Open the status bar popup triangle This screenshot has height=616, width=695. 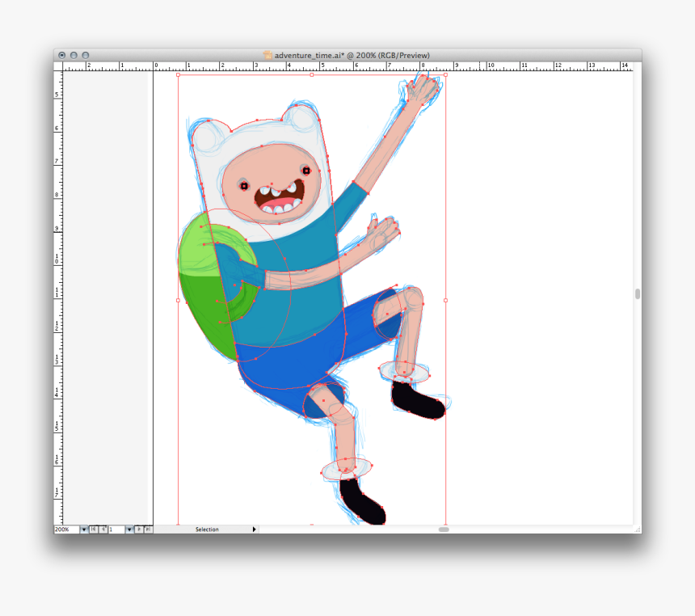254,530
